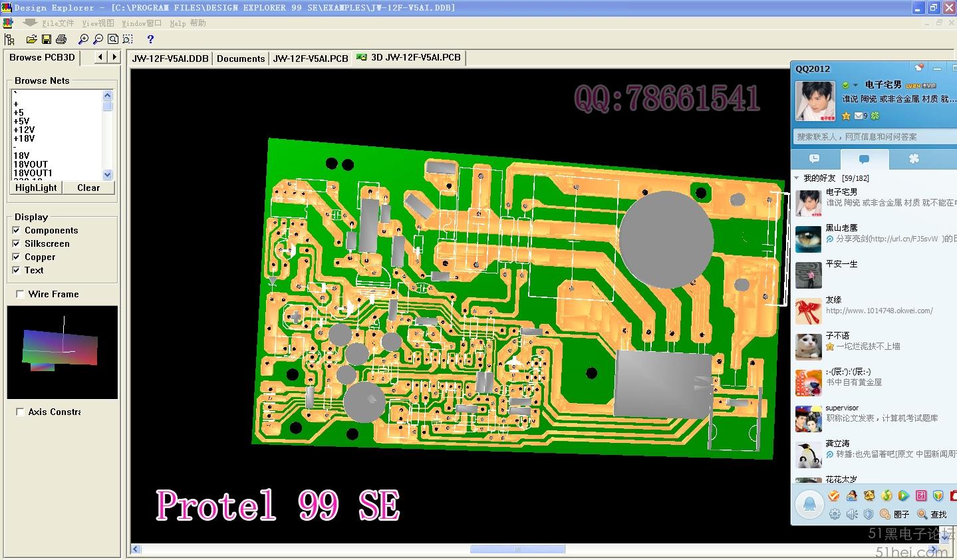Viewport: 957px width, 560px height.
Task: Toggle the Text display checkbox
Action: [x=17, y=270]
